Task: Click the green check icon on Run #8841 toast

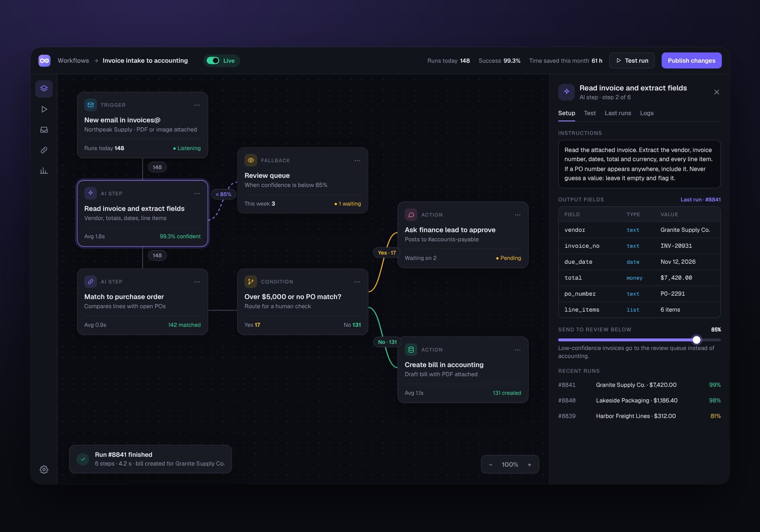Action: [x=83, y=459]
